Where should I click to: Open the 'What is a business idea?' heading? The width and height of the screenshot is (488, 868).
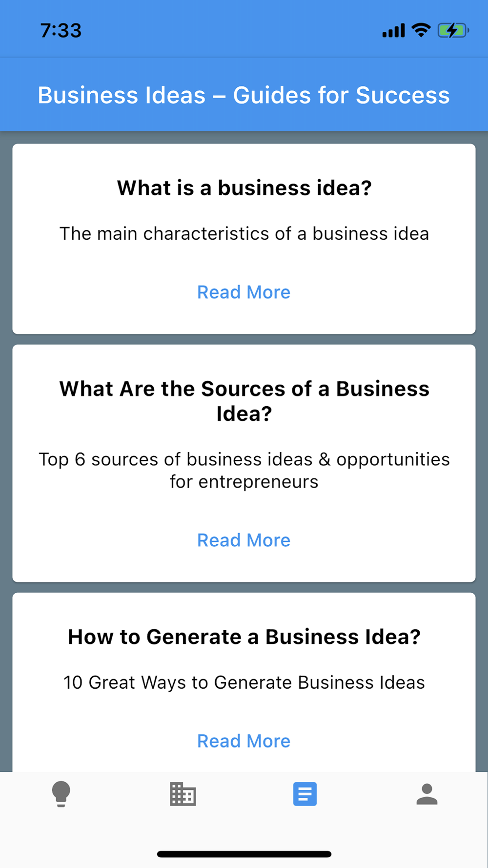pos(244,188)
